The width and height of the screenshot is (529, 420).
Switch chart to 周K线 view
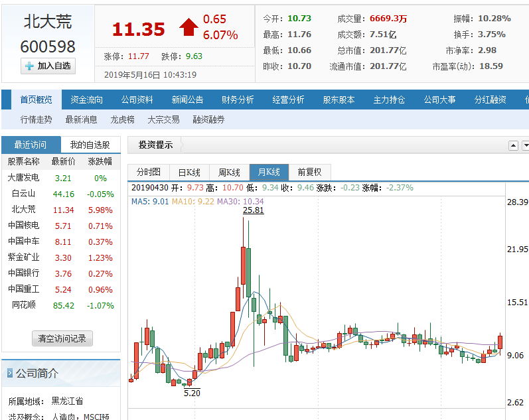[x=229, y=172]
